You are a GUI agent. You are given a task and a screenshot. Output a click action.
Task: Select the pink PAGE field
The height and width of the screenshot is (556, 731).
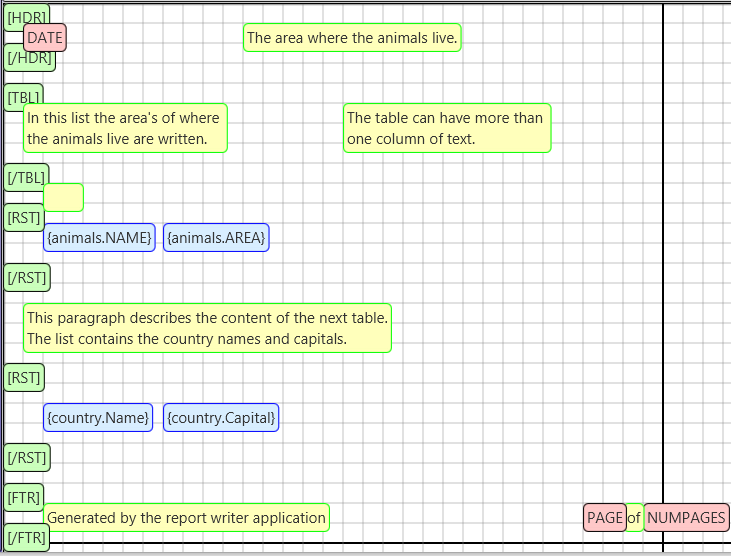[605, 518]
